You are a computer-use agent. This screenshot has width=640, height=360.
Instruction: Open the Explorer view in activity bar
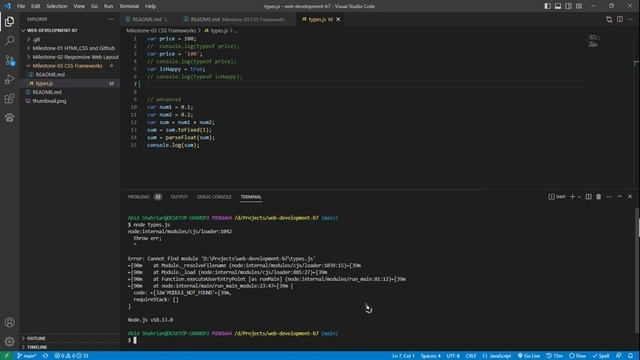click(x=9, y=22)
